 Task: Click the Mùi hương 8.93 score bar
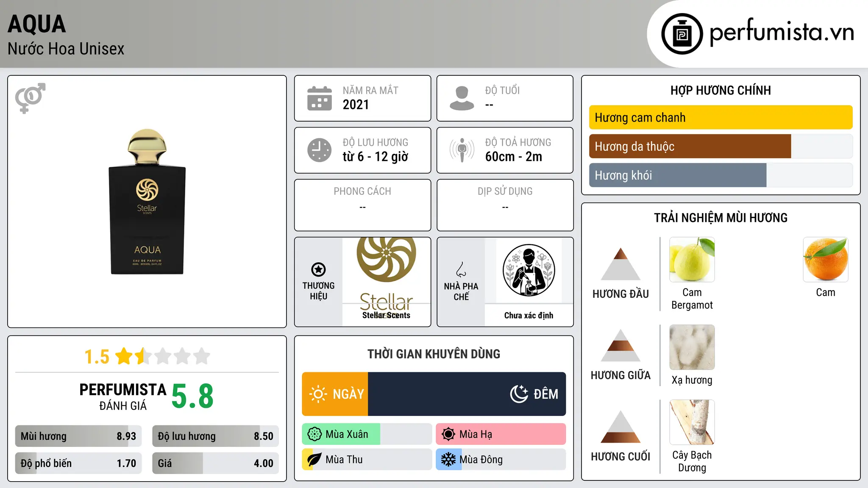(x=78, y=436)
